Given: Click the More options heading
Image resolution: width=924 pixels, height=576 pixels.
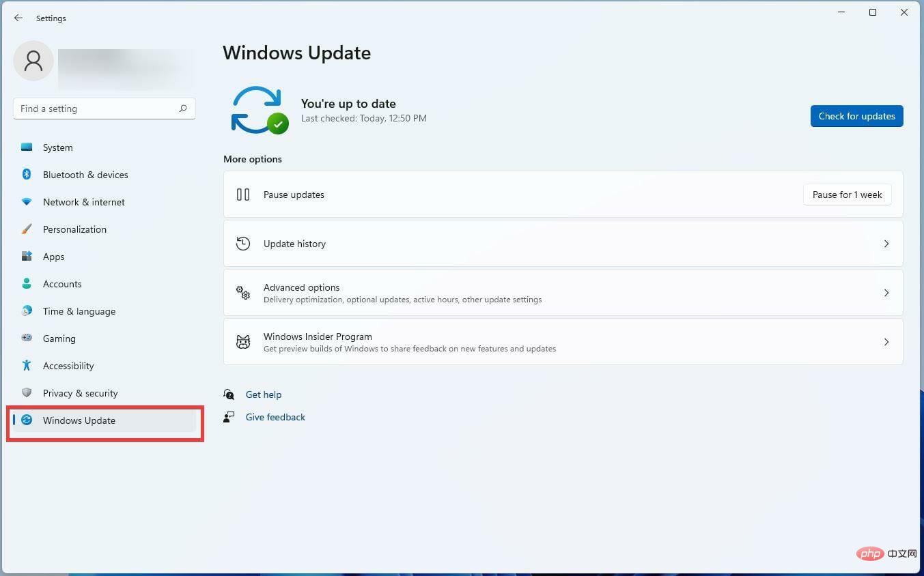Looking at the screenshot, I should (x=253, y=159).
